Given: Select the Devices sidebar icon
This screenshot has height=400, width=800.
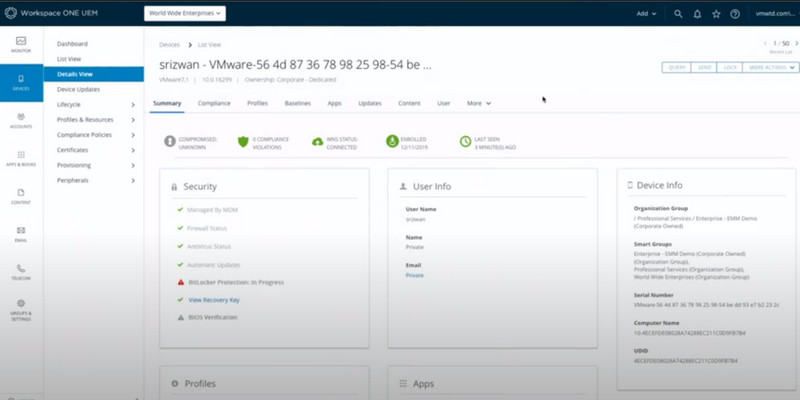Looking at the screenshot, I should coord(21,83).
